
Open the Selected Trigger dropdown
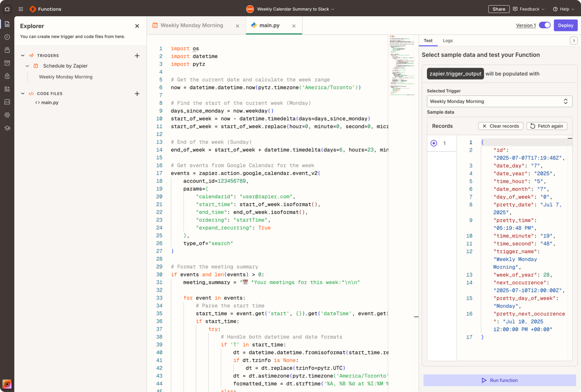[x=499, y=101]
